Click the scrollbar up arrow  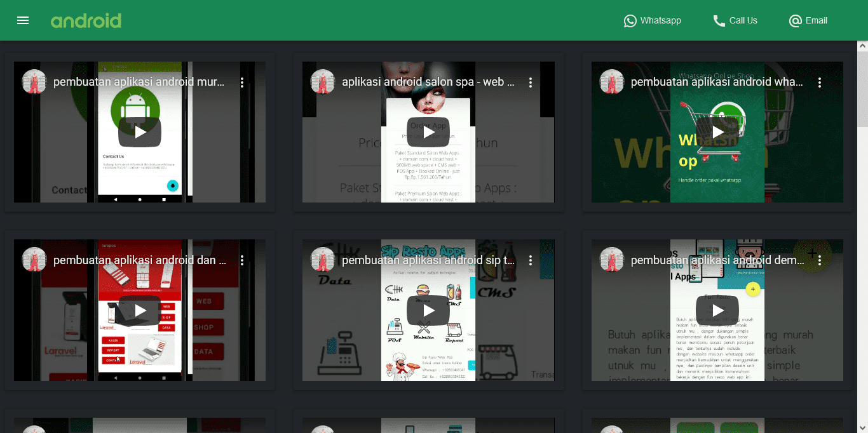click(x=862, y=46)
